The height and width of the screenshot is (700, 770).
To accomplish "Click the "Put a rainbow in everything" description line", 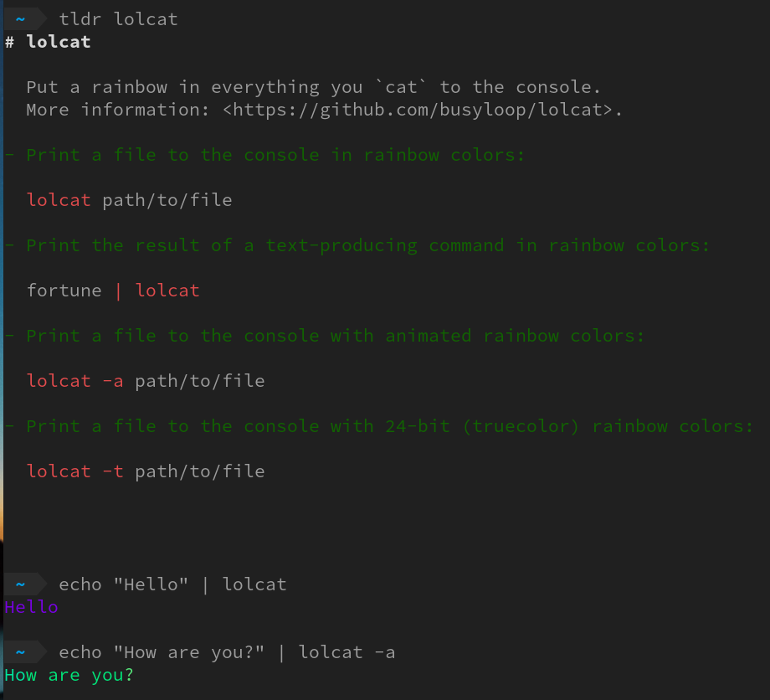I will point(313,87).
